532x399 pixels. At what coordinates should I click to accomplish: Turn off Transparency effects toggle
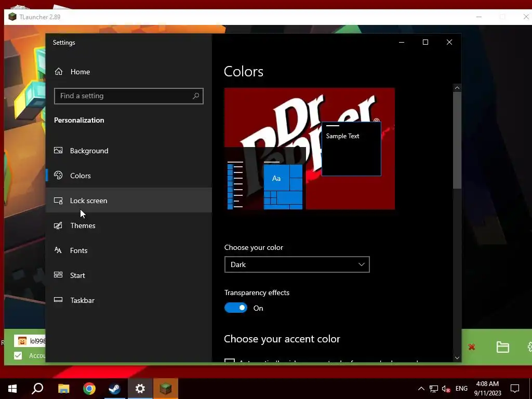tap(236, 308)
